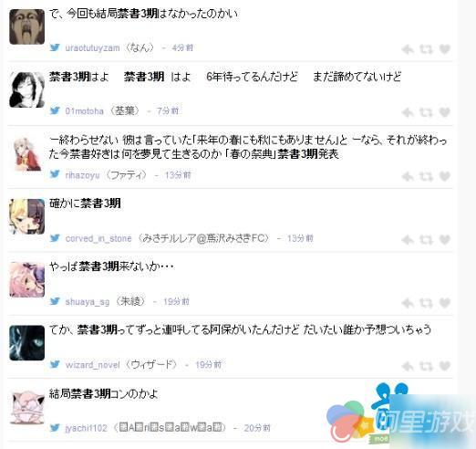The height and width of the screenshot is (449, 476).
Task: Click the wizard_novel avatar thumbnail
Action: (x=27, y=343)
